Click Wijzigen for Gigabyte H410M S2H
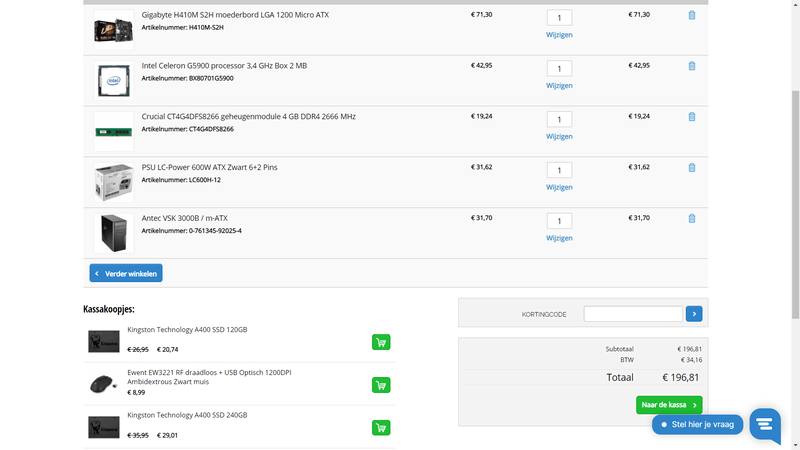800x450 pixels. (559, 35)
